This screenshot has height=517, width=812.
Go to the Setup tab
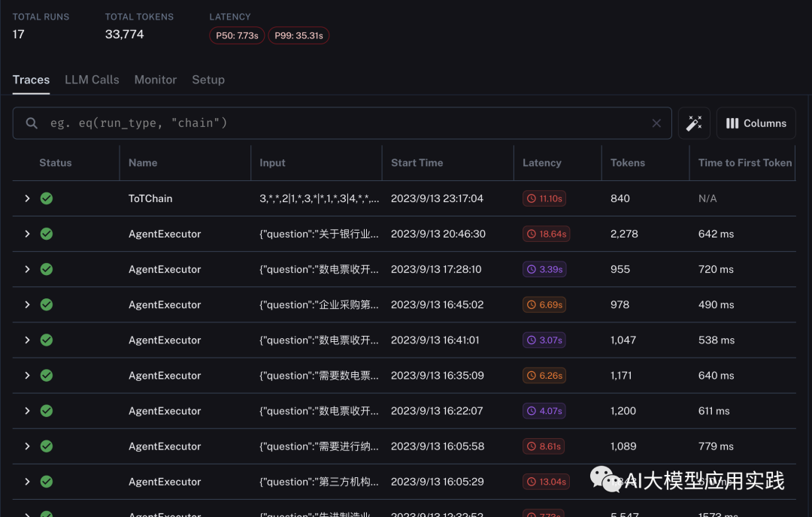(208, 80)
